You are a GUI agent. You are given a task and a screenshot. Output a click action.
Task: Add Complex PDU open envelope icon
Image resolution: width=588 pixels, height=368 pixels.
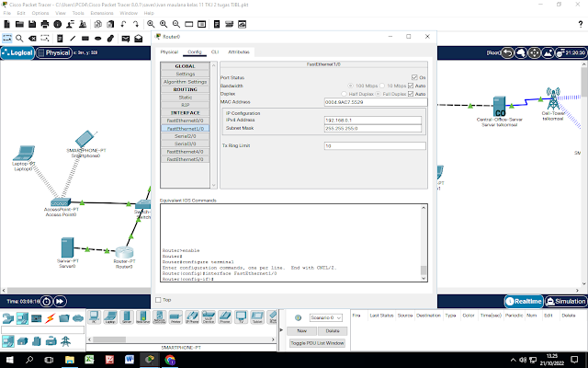coord(139,39)
